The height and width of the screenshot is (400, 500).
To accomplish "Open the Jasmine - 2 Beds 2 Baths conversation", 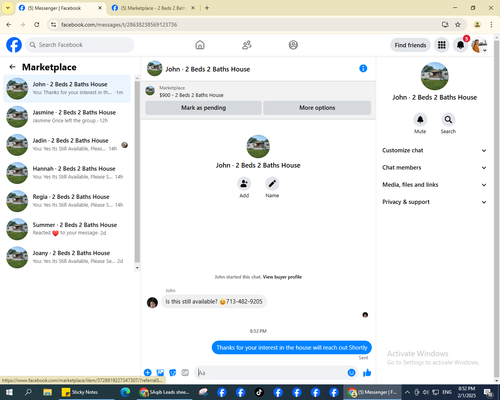I will 67,117.
